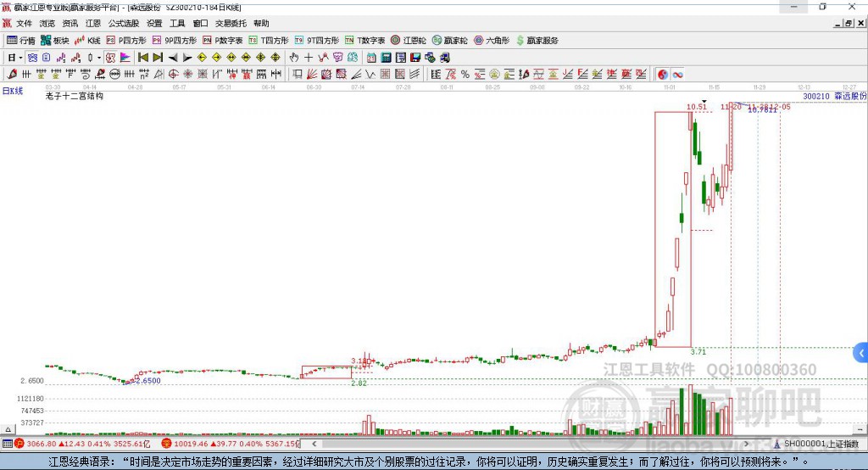Click the yellow diamond left-arrow icon

202,58
